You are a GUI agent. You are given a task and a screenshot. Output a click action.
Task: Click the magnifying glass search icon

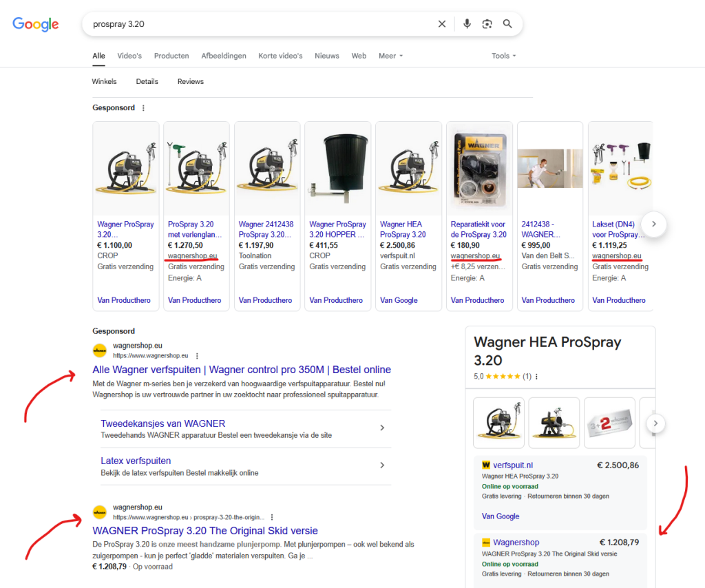[x=507, y=24]
